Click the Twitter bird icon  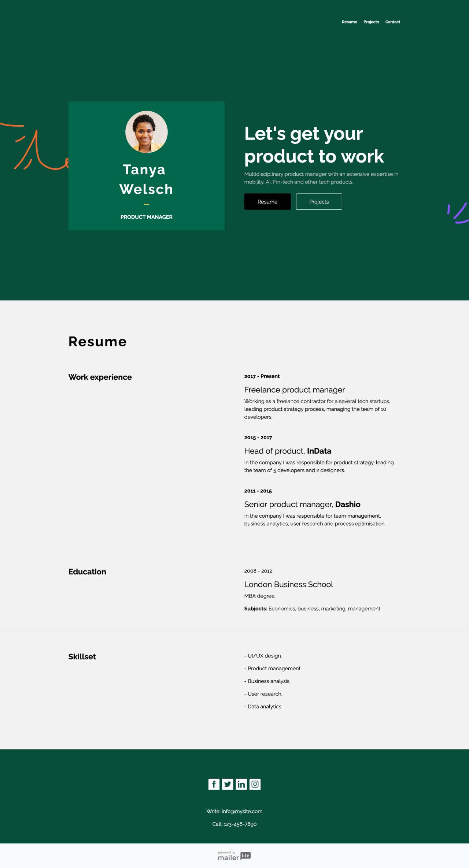pyautogui.click(x=228, y=784)
